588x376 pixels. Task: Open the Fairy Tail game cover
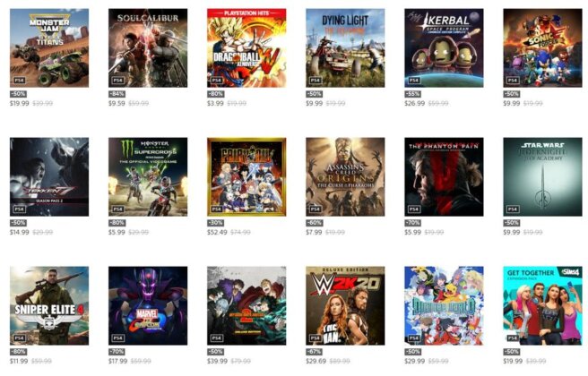(246, 176)
